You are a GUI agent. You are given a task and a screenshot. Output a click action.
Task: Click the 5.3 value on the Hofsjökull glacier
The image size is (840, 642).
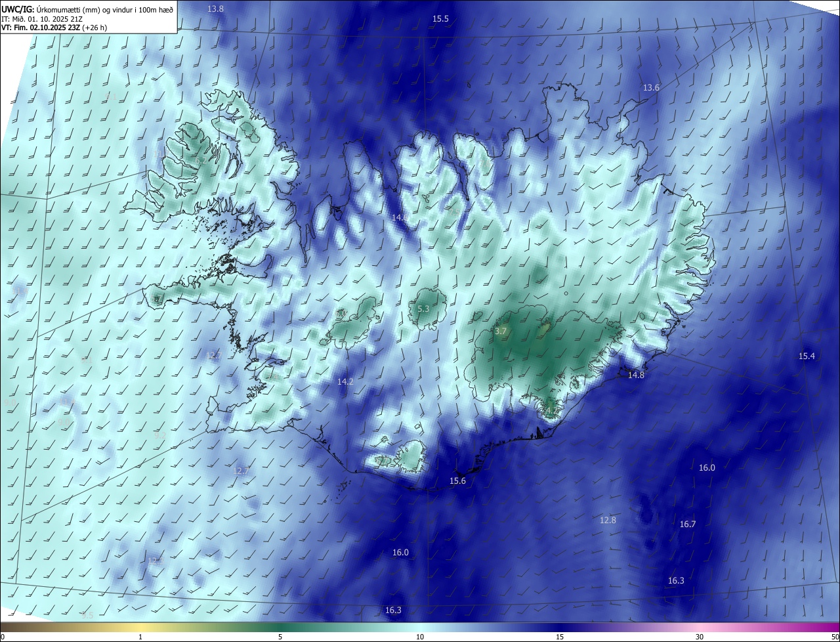(x=423, y=309)
